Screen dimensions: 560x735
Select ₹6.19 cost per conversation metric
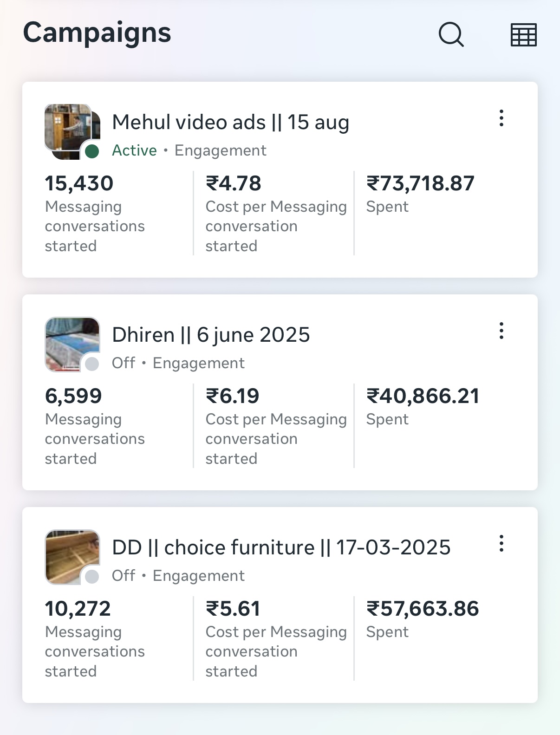click(233, 397)
